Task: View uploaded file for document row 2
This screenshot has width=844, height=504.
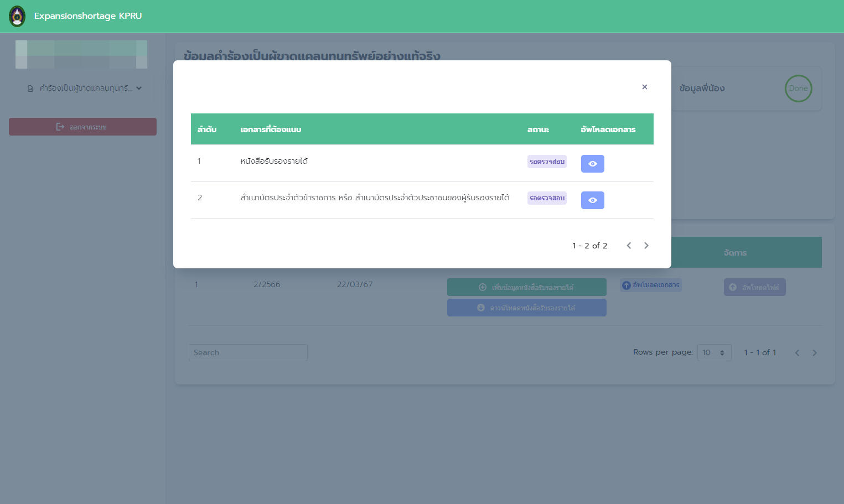Action: [592, 200]
